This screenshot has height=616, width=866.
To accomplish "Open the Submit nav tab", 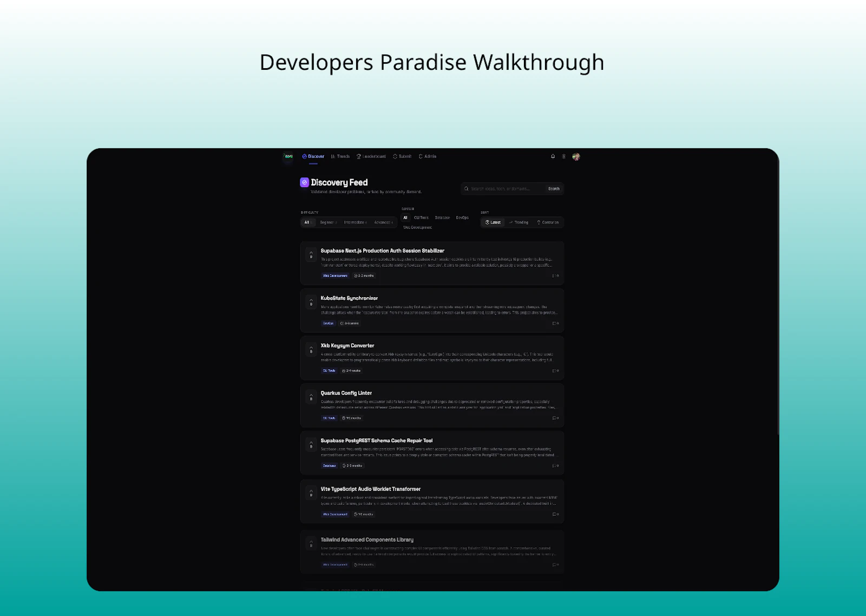I will pos(402,156).
